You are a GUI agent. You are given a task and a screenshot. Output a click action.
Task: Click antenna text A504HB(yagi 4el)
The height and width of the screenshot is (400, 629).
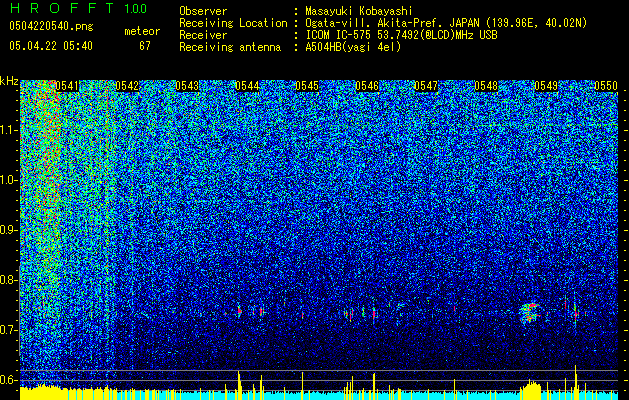pyautogui.click(x=353, y=47)
